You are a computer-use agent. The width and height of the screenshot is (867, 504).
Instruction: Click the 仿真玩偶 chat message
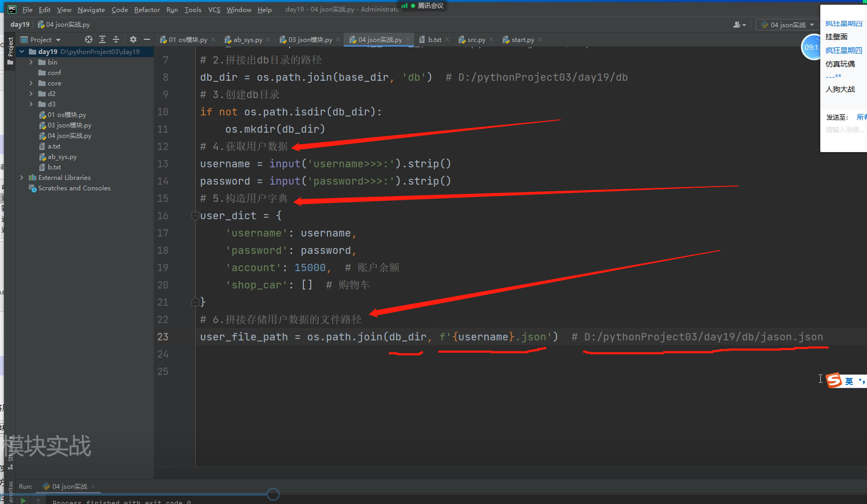click(840, 64)
